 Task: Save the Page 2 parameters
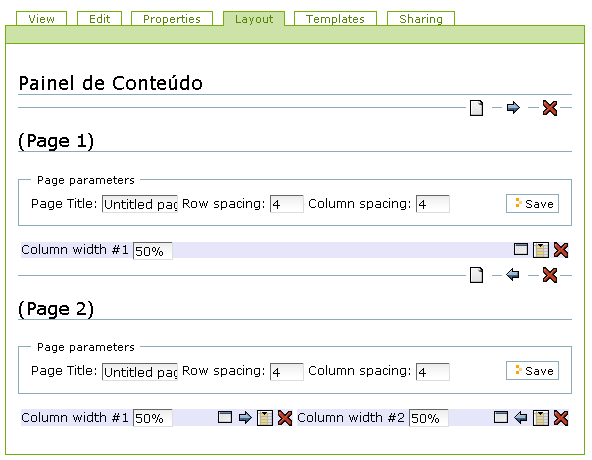click(x=532, y=370)
